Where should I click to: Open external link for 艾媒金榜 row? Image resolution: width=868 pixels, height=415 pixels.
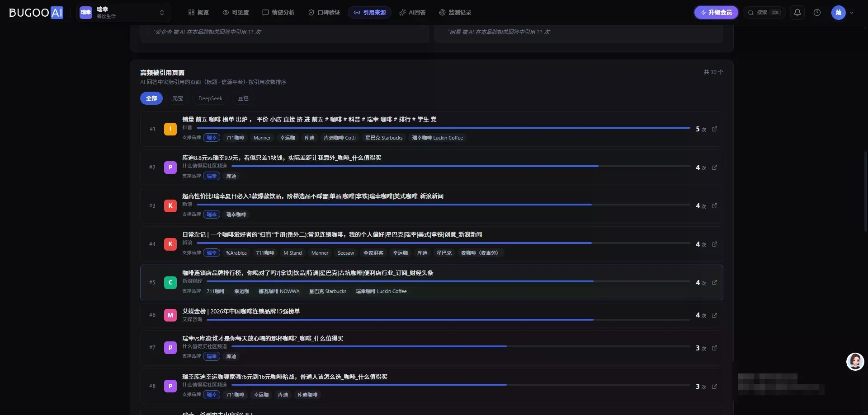[x=714, y=315]
